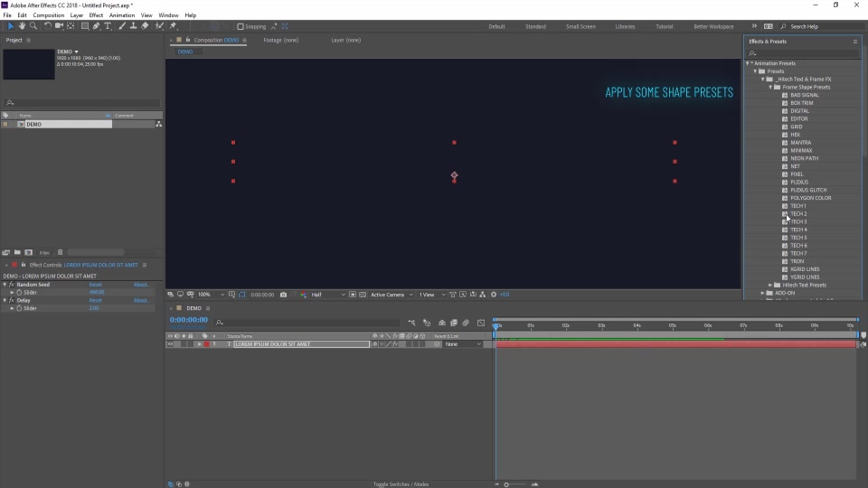Click the rectangle shape tool

[85, 26]
